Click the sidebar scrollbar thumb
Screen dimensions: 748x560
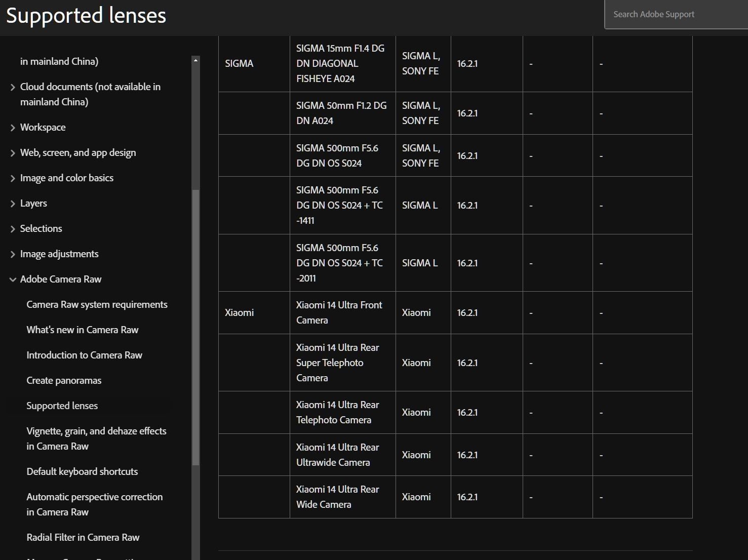coord(195,327)
